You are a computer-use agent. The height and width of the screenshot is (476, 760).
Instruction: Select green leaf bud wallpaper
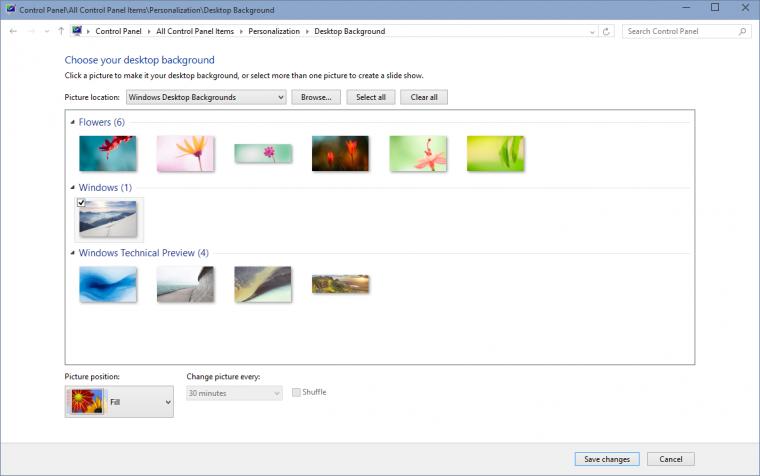(x=495, y=154)
